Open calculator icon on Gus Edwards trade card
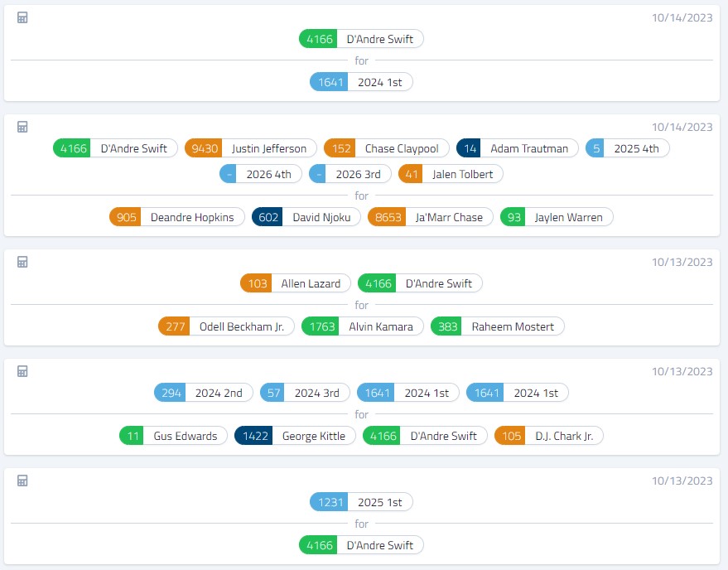 [22, 371]
